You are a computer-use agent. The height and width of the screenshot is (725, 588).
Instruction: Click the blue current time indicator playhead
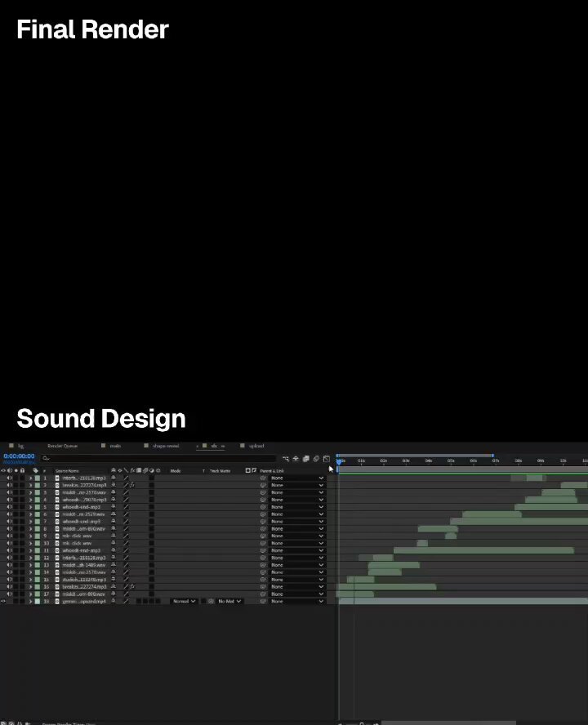(x=339, y=461)
